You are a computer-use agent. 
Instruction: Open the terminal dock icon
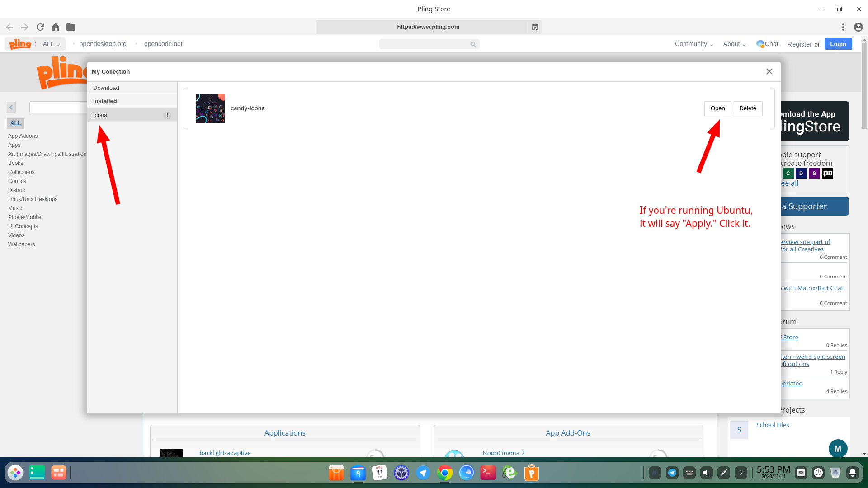pos(488,473)
